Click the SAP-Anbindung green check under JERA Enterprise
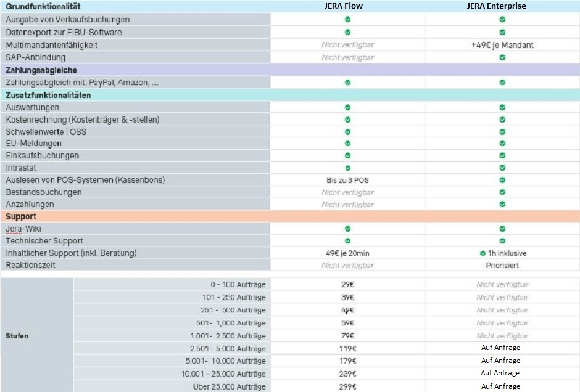This screenshot has width=580, height=392. tap(502, 57)
